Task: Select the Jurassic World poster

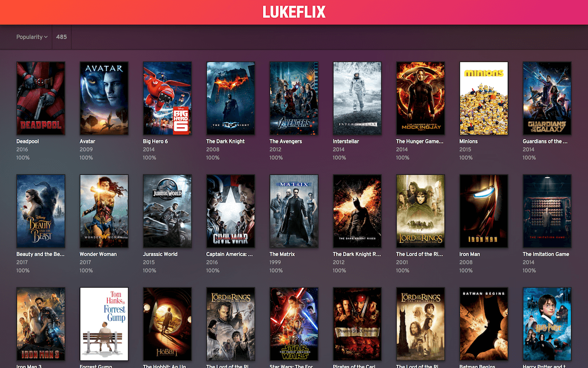Action: pyautogui.click(x=167, y=211)
